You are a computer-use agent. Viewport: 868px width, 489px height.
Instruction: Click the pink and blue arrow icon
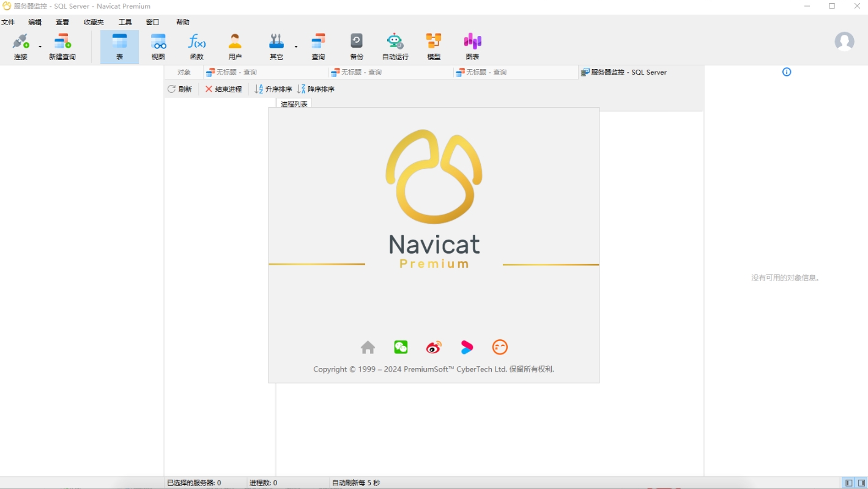467,347
